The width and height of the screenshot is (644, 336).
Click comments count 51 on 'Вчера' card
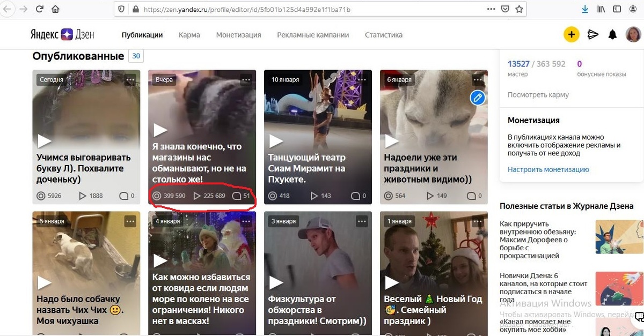coord(241,196)
